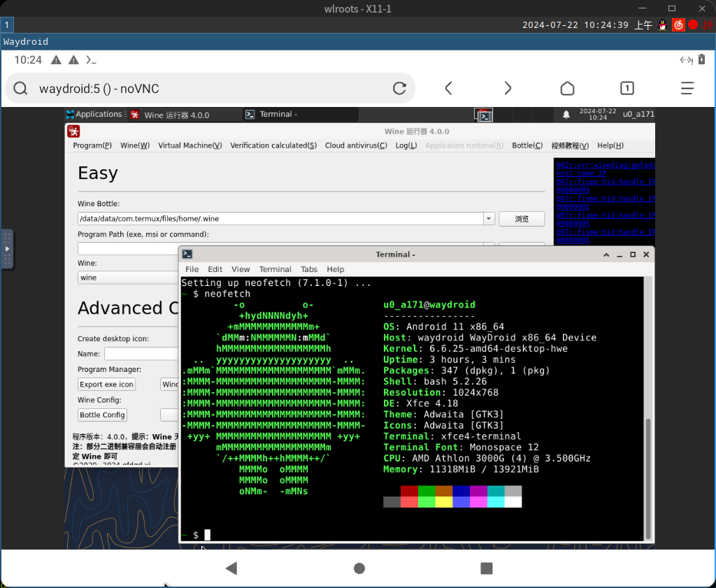Image resolution: width=716 pixels, height=588 pixels.
Task: Open the Xfce Applications menu
Action: (94, 115)
